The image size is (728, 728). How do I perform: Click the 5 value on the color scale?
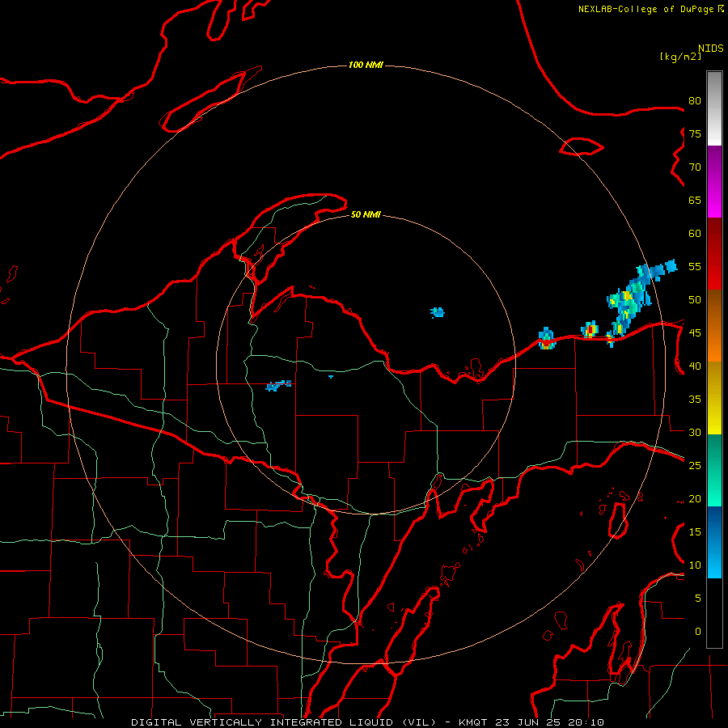click(698, 598)
